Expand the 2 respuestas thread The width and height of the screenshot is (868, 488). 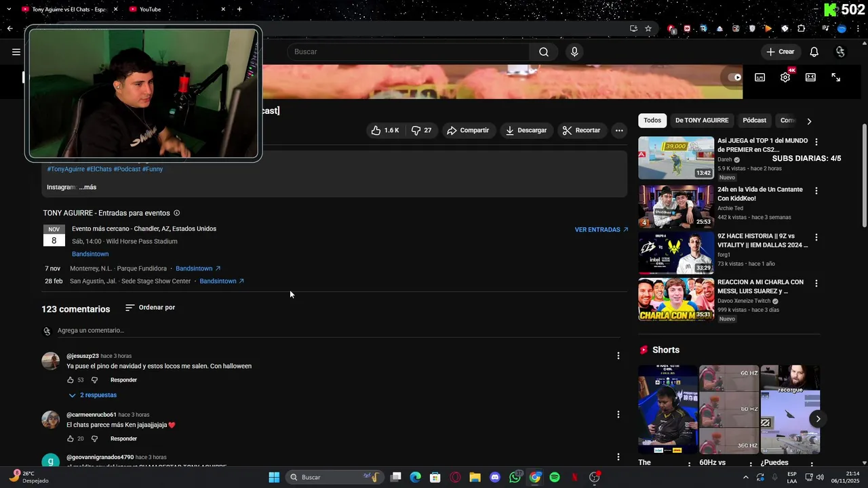pyautogui.click(x=92, y=395)
